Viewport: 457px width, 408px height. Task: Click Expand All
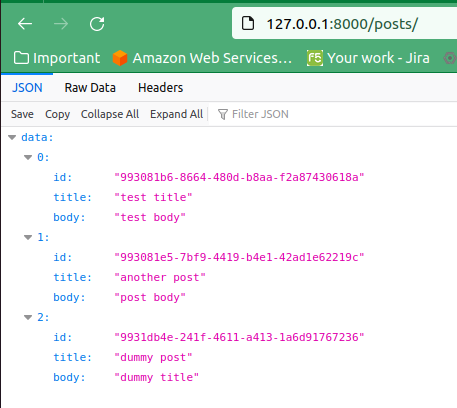pos(176,114)
